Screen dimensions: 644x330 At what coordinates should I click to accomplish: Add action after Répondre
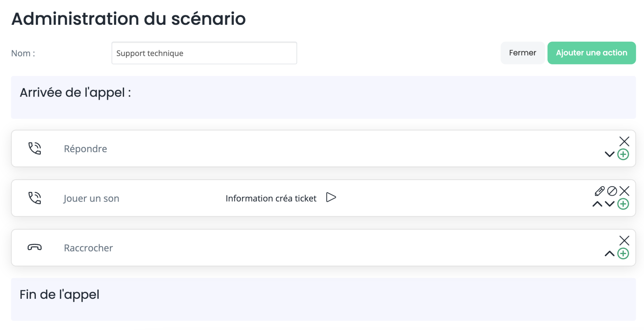coord(623,154)
